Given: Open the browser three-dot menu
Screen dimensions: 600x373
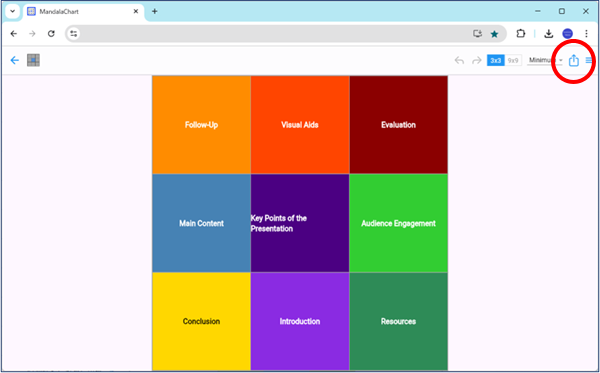Looking at the screenshot, I should pos(586,34).
